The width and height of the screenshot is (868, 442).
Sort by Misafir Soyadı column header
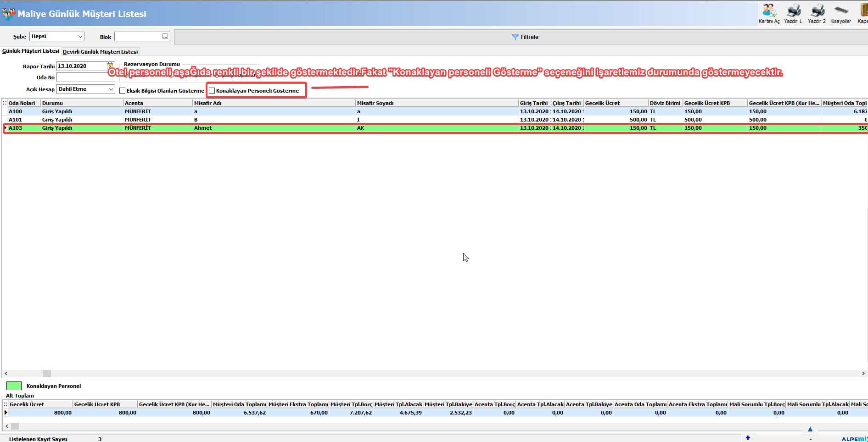(x=437, y=103)
